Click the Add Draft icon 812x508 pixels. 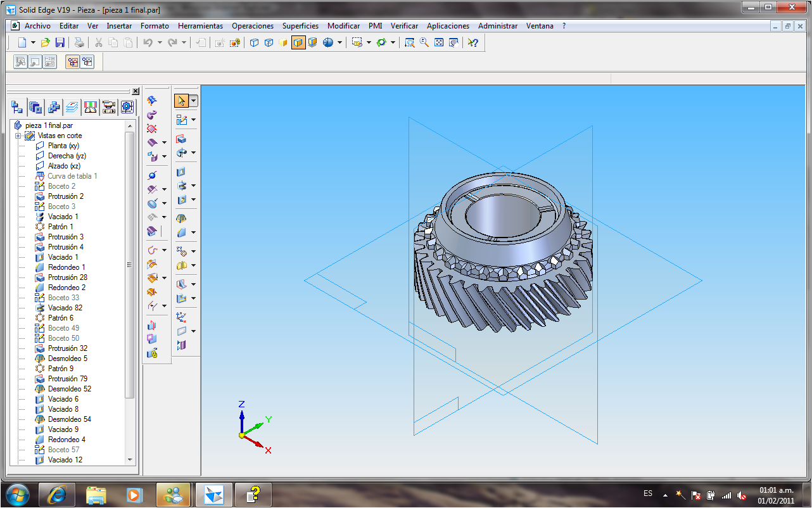coord(182,219)
